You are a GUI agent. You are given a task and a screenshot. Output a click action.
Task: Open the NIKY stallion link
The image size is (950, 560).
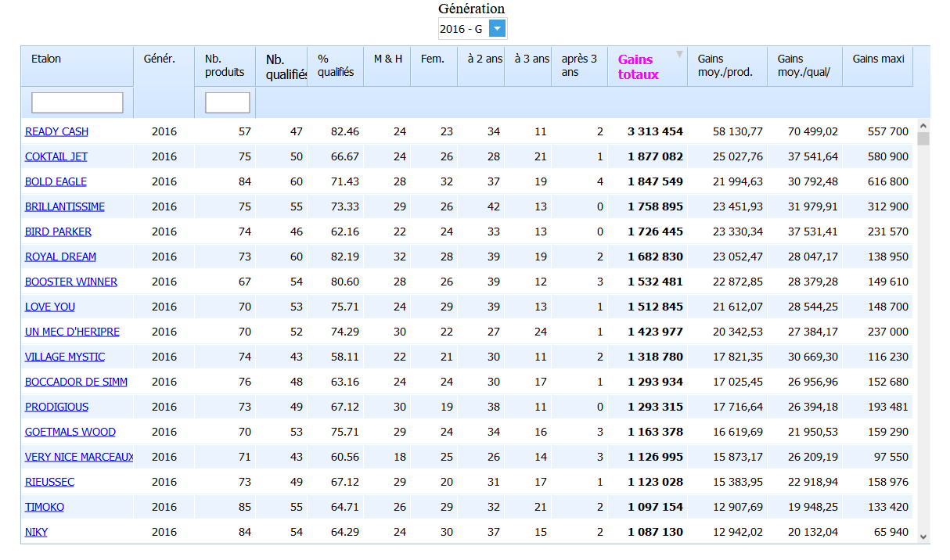36,532
